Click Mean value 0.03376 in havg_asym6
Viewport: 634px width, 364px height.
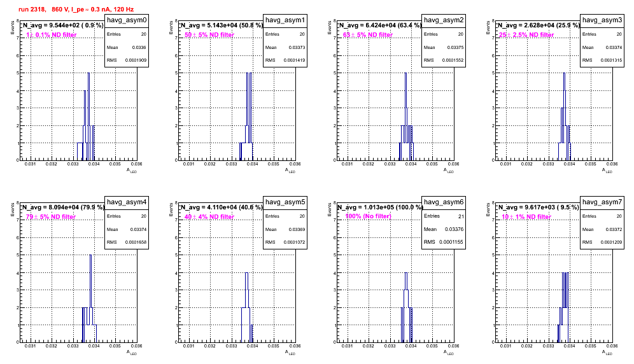[454, 229]
